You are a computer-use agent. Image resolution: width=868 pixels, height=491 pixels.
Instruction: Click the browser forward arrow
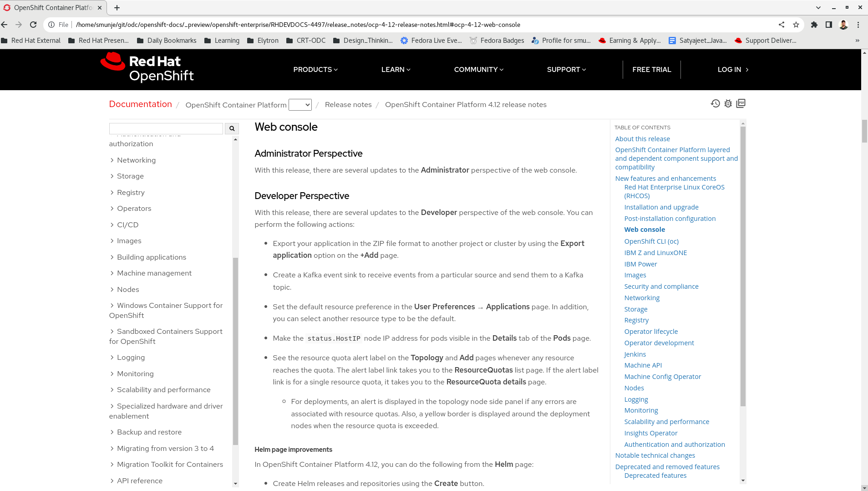[x=19, y=25]
